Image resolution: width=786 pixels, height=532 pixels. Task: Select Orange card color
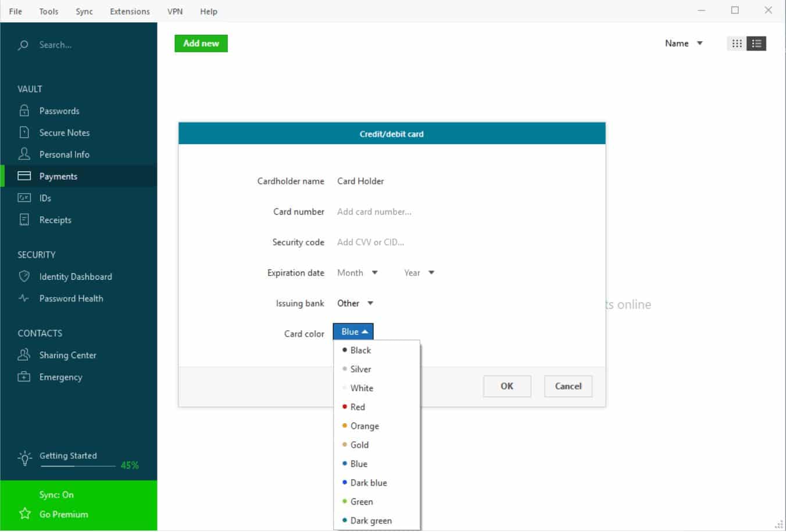pos(377,426)
